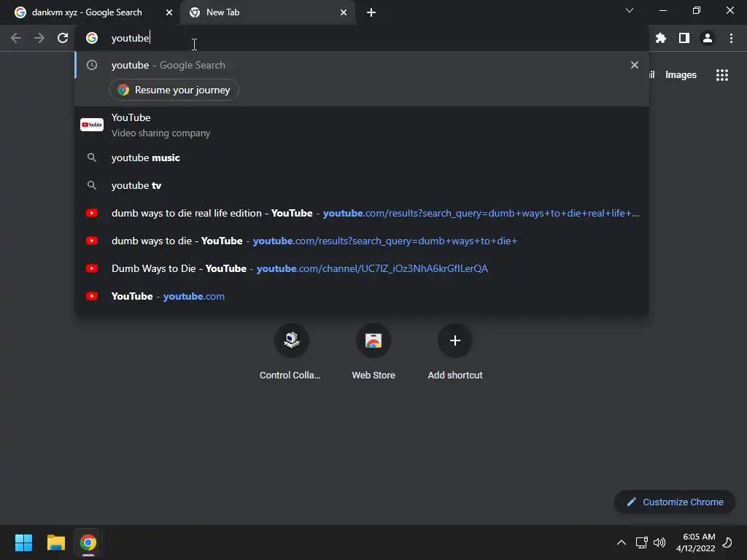Click the Chrome taskbar icon
747x560 pixels.
pos(88,542)
